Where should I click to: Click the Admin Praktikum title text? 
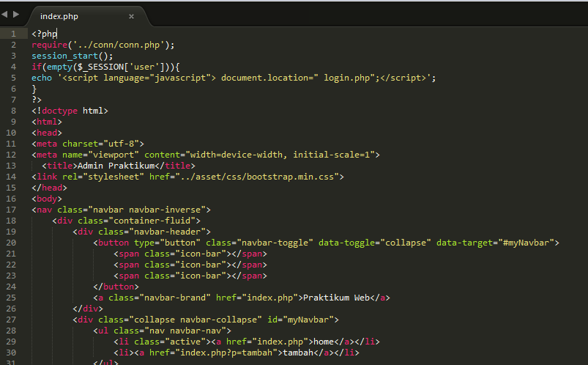116,166
